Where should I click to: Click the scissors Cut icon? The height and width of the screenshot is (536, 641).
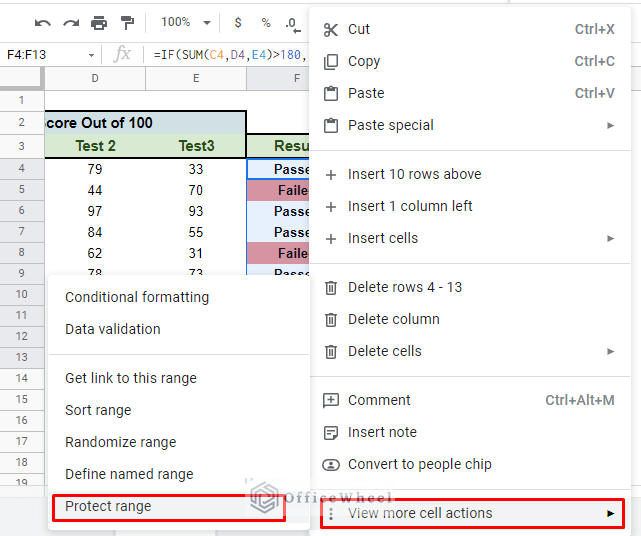tap(331, 29)
